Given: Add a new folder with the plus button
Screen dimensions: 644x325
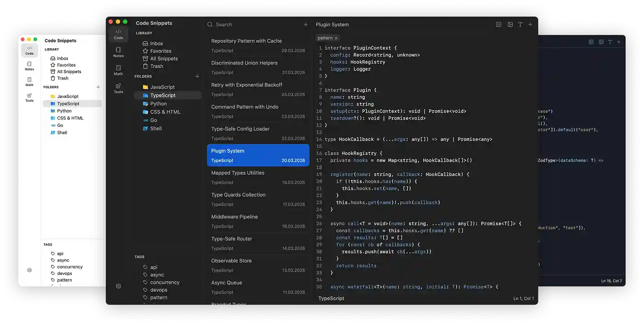Looking at the screenshot, I should tap(197, 76).
